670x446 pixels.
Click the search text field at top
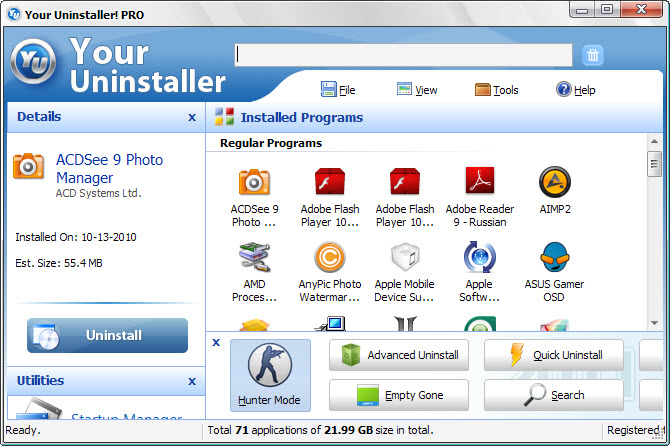pyautogui.click(x=403, y=55)
